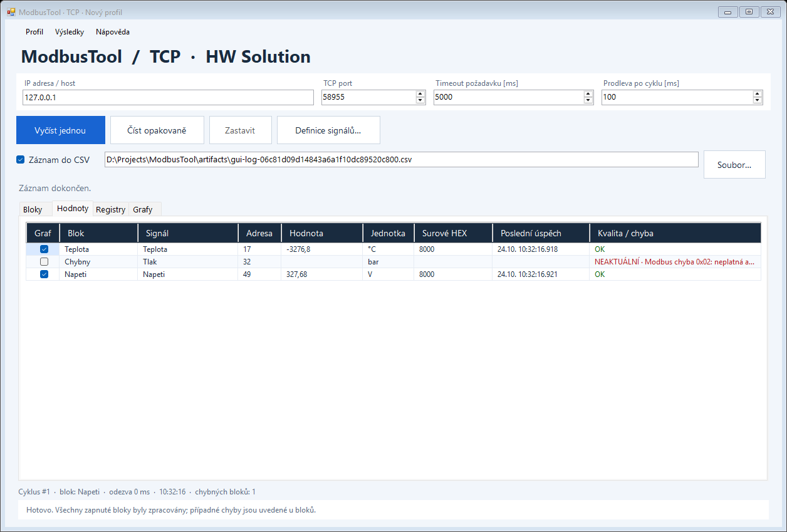
Task: Choose CSV file with Soubor button
Action: coord(734,165)
